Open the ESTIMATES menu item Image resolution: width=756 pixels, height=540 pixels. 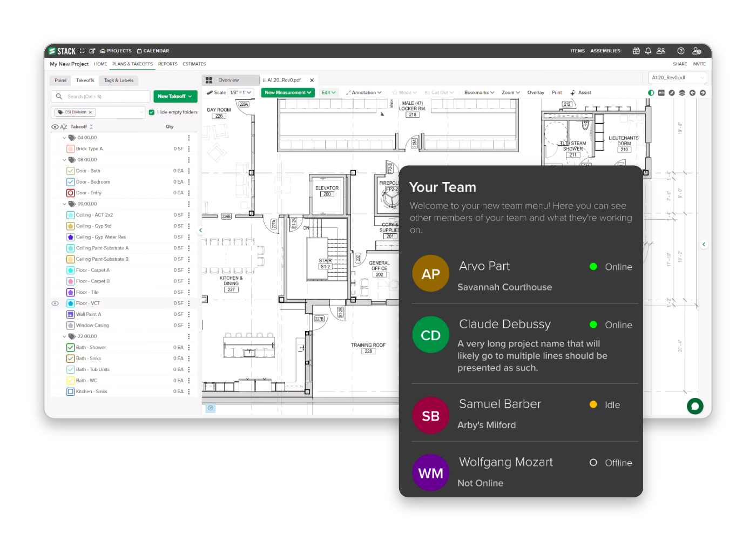[194, 64]
